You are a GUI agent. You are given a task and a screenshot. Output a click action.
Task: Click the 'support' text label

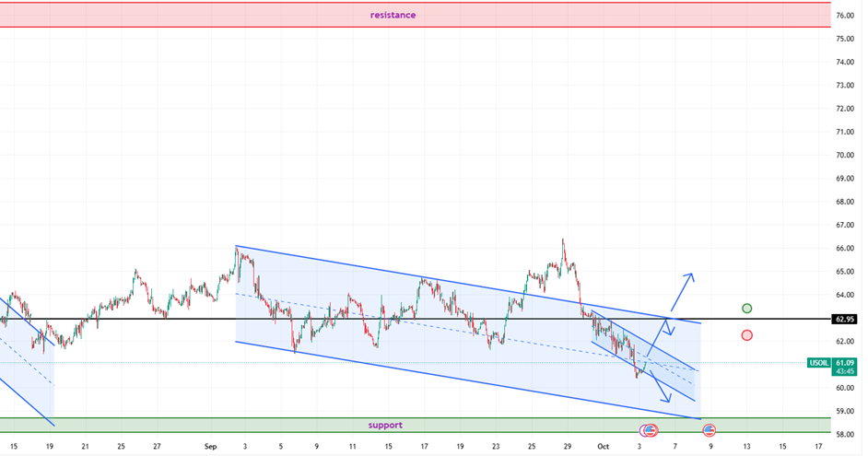coord(385,425)
